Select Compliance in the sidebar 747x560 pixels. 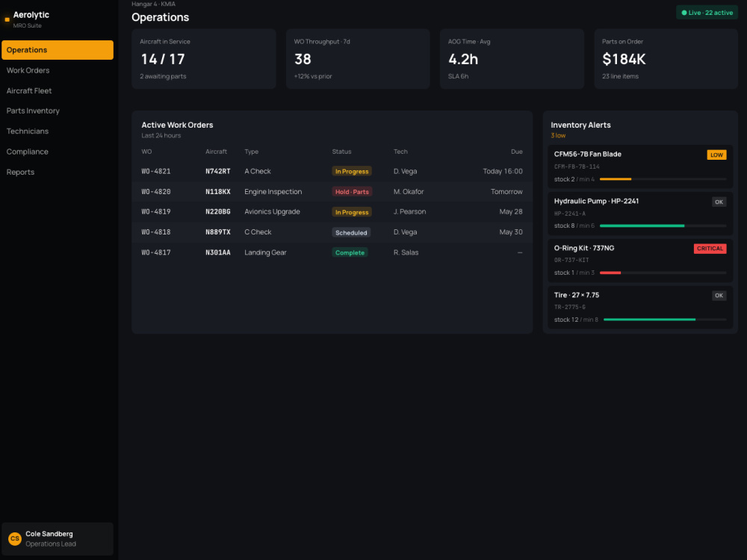58,152
